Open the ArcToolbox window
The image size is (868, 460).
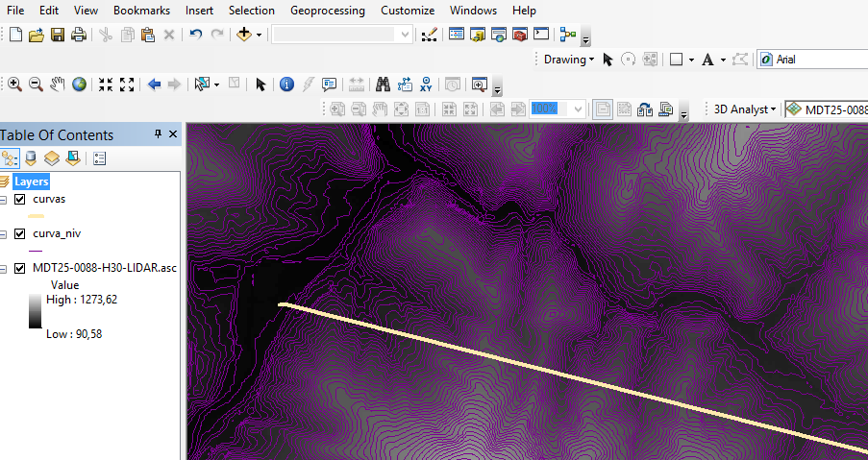[520, 35]
